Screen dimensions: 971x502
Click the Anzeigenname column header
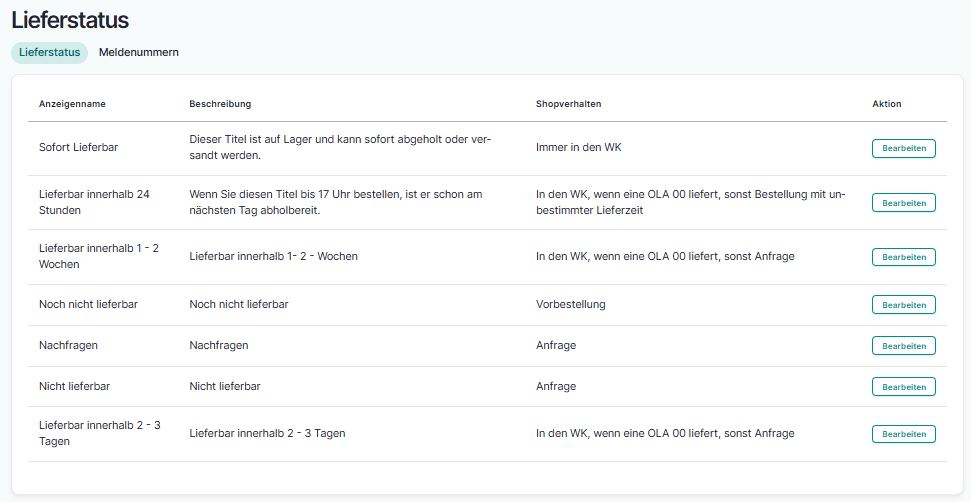(72, 104)
